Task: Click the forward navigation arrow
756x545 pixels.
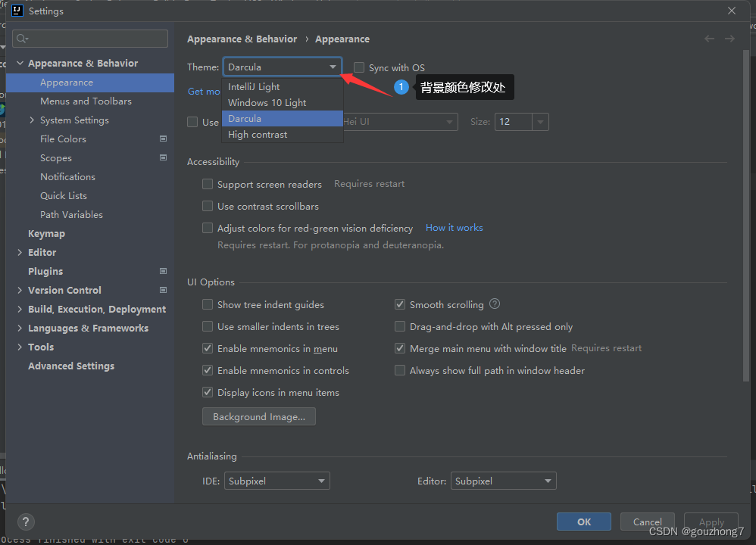Action: pos(729,39)
